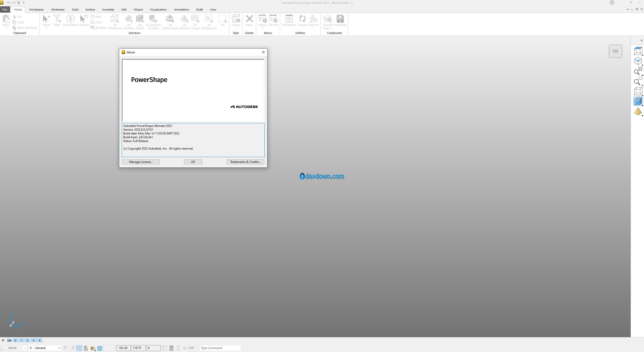The image size is (644, 352).
Task: Toggle level 4 button
Action: point(40,340)
